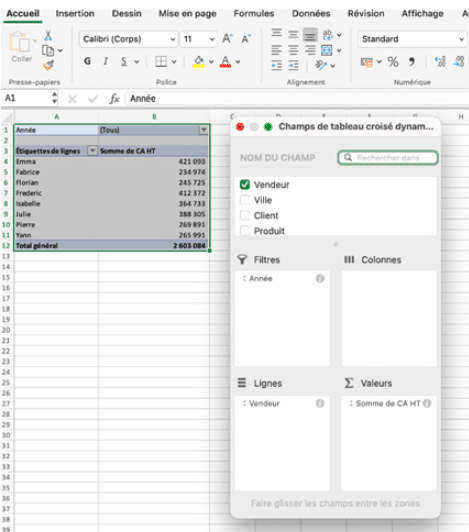This screenshot has height=532, width=469.
Task: Uncheck the Vendeur field checkbox
Action: tap(245, 185)
